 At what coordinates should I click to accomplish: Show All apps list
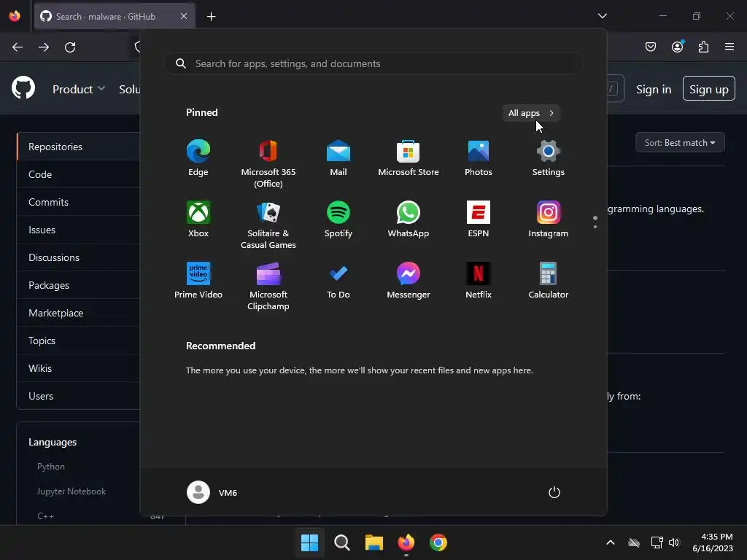(x=531, y=113)
